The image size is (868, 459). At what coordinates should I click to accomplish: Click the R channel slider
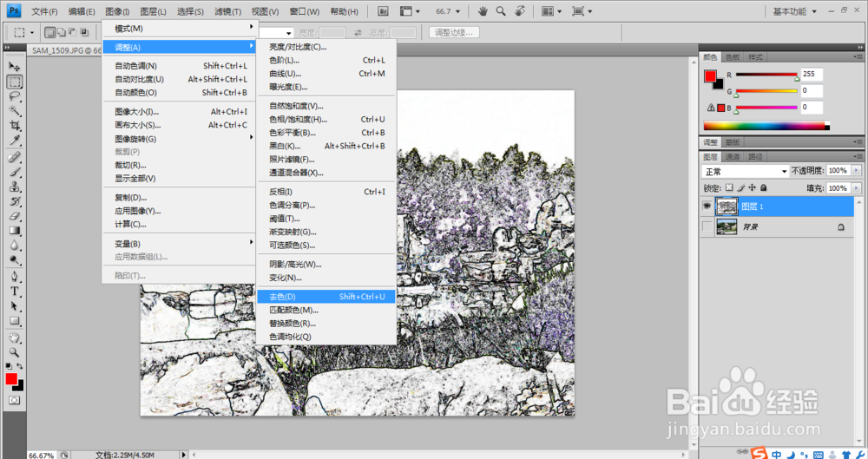(x=766, y=75)
